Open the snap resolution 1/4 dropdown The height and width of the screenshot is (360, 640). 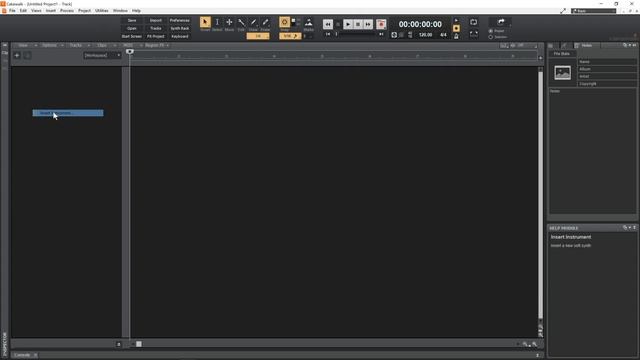[258, 36]
